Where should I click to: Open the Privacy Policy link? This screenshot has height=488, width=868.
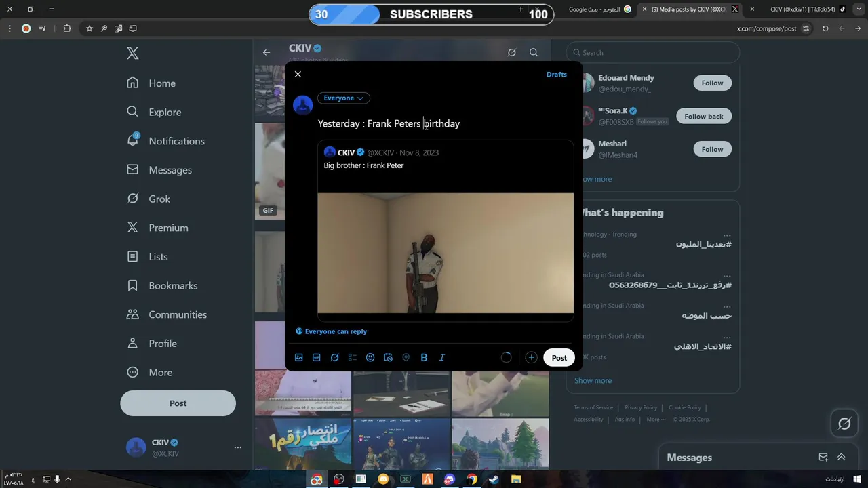(x=641, y=407)
